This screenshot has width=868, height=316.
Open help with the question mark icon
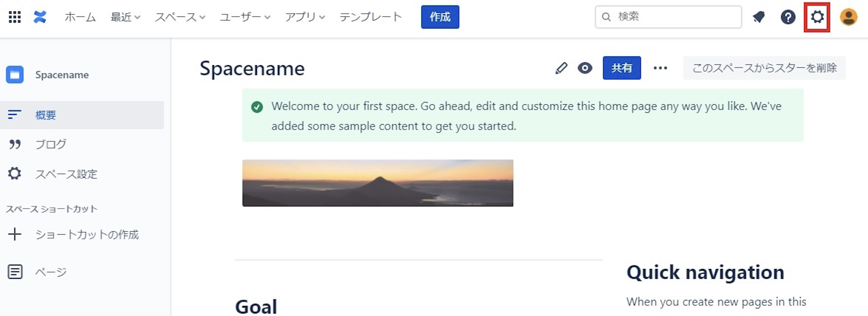[788, 17]
